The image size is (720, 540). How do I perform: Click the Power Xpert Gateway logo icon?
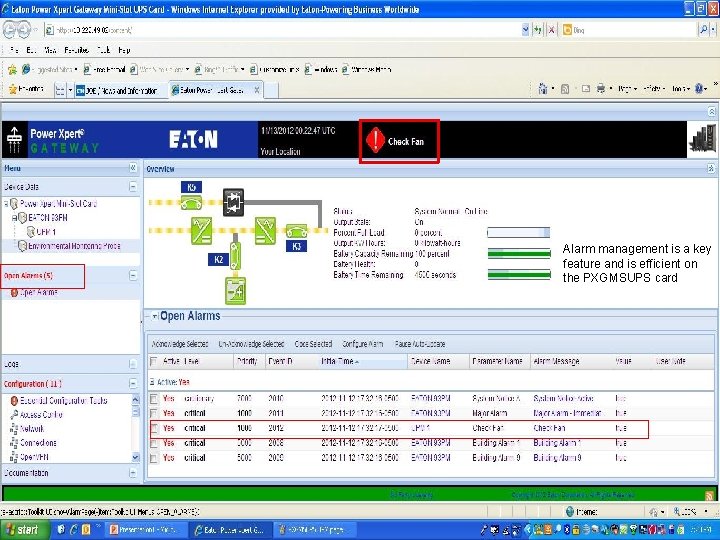coord(15,140)
